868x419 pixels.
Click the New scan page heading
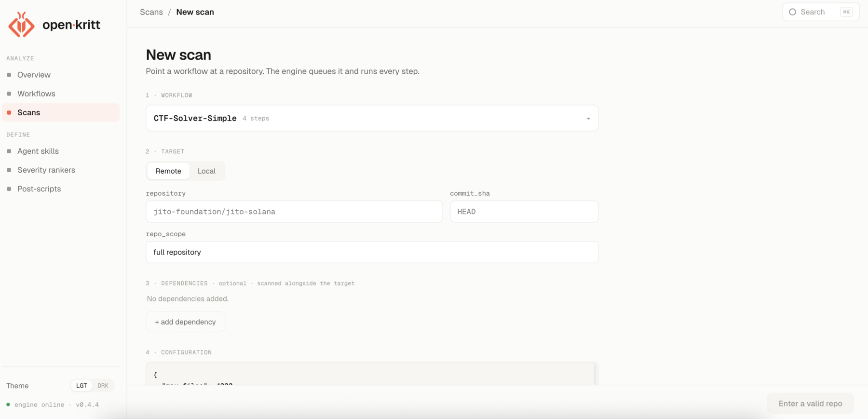point(178,55)
